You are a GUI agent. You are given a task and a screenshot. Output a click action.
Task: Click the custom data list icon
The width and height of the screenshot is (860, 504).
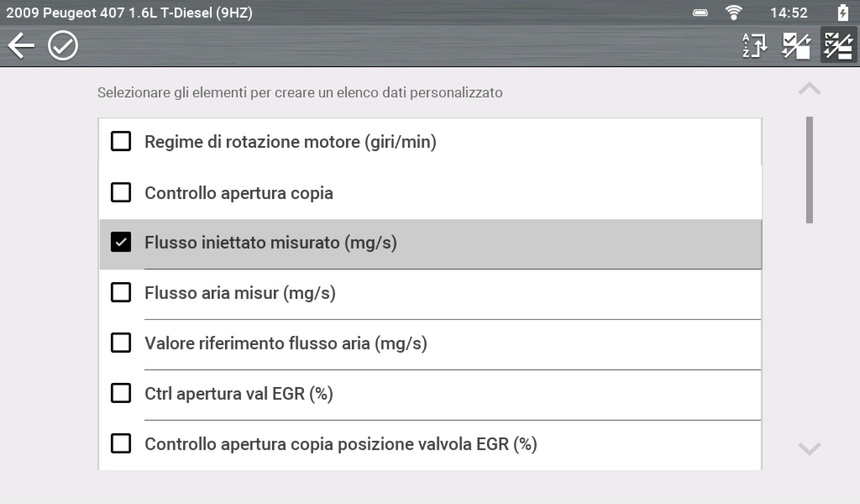click(838, 45)
